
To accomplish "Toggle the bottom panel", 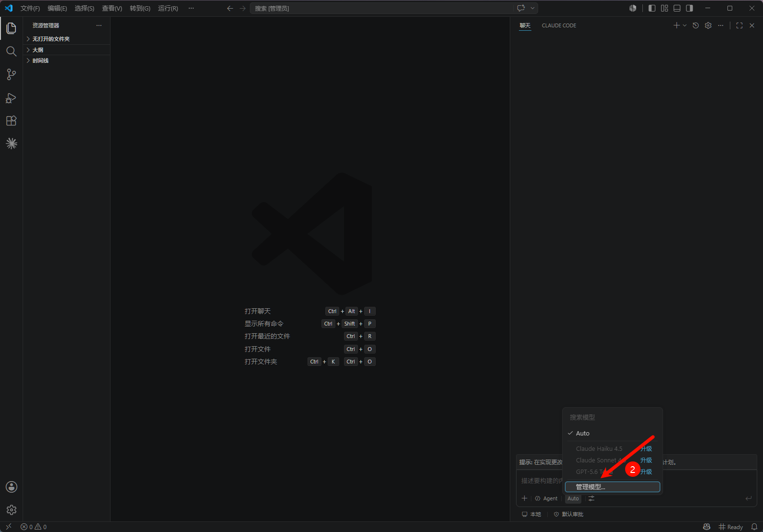I will [677, 8].
